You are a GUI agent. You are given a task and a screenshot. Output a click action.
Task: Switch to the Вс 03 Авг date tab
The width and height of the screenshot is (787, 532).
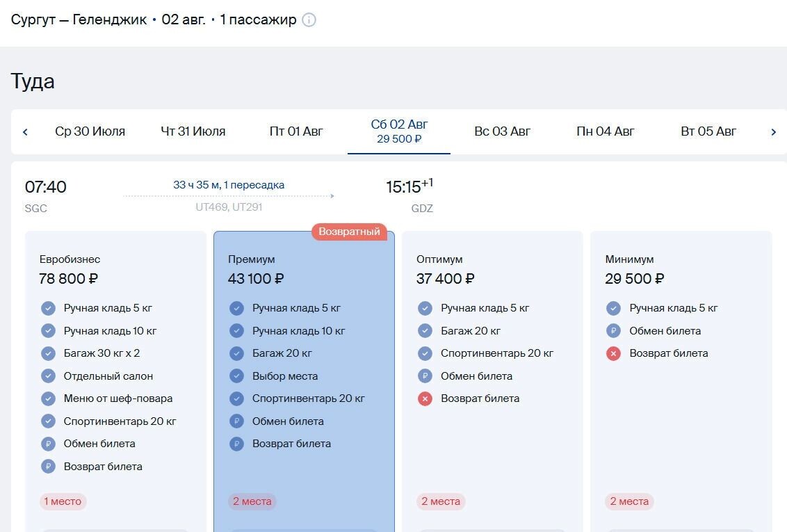[x=502, y=131]
